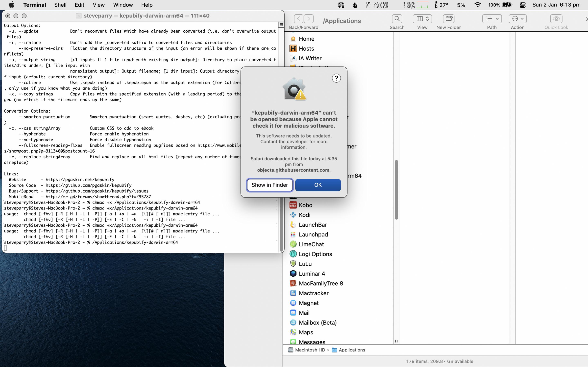588x367 pixels.
Task: Click the first menu bar status icon
Action: [341, 5]
